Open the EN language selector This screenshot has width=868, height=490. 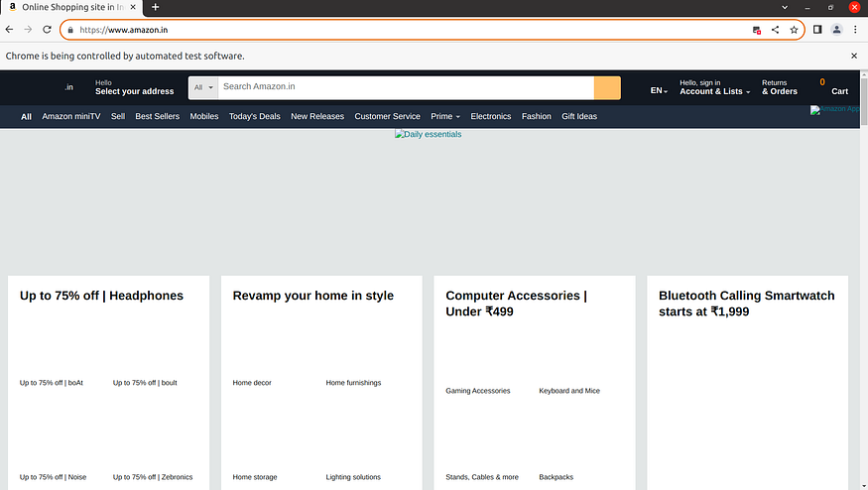coord(659,91)
